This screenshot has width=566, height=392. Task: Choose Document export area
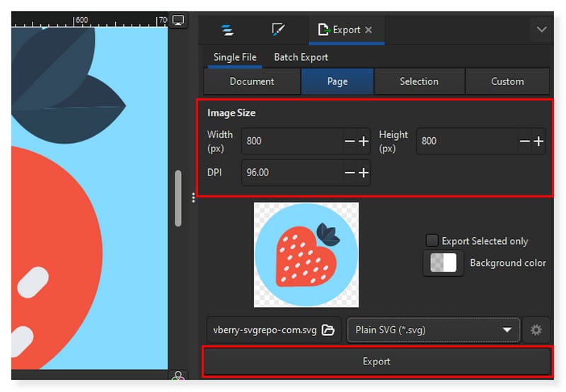252,81
